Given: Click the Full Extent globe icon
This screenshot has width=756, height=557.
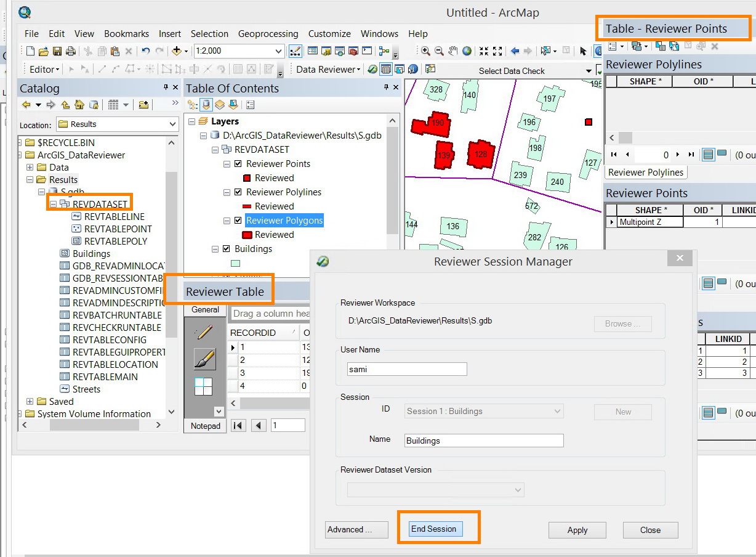Looking at the screenshot, I should coord(467,51).
